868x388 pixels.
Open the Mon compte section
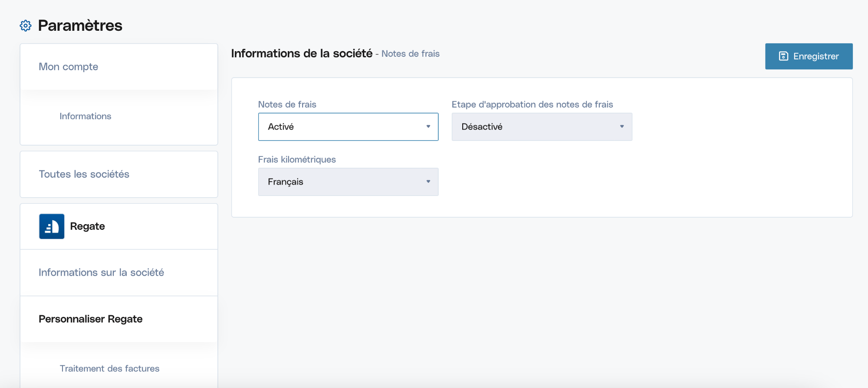119,67
